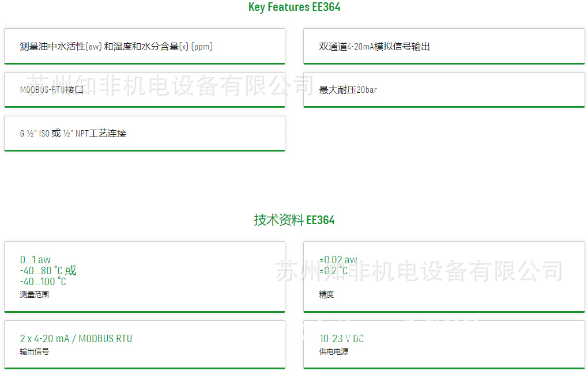Click the "±0.2 °C" accuracy value
The width and height of the screenshot is (588, 371).
pyautogui.click(x=334, y=271)
